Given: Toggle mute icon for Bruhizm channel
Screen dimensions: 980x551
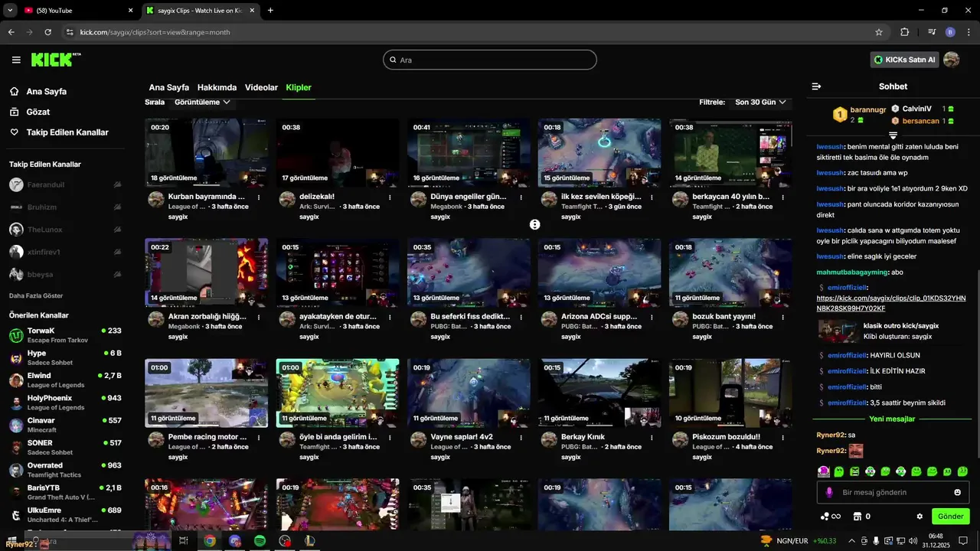Looking at the screenshot, I should coord(117,207).
